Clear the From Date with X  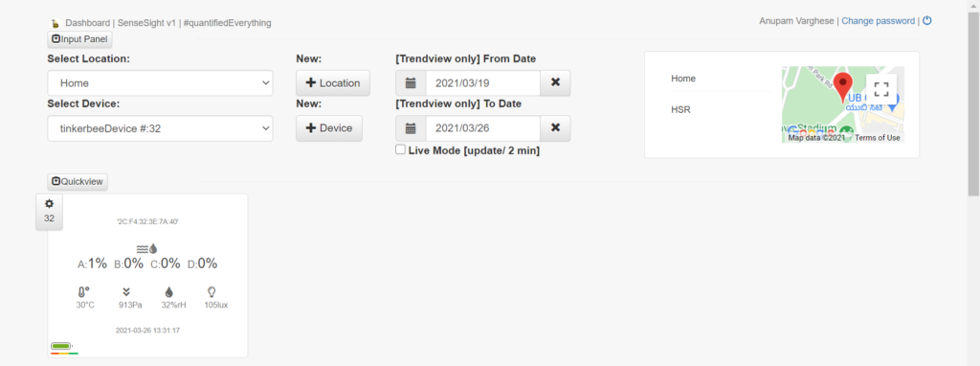[x=555, y=82]
